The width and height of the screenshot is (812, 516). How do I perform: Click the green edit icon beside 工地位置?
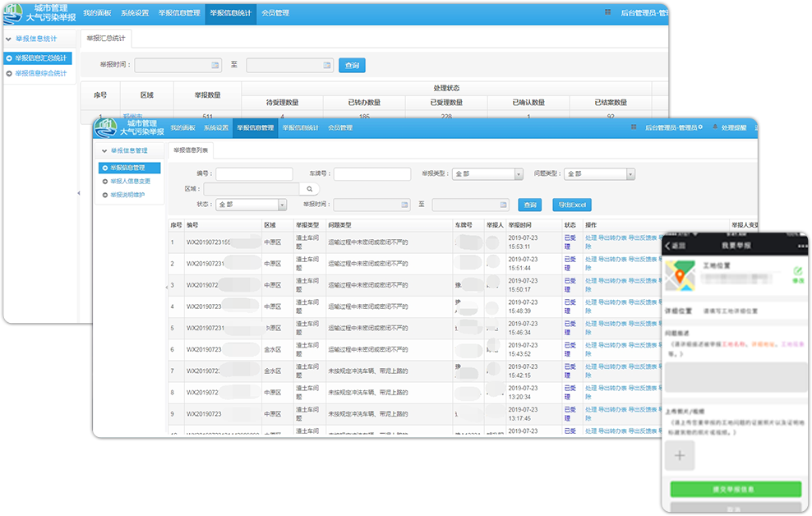point(797,271)
